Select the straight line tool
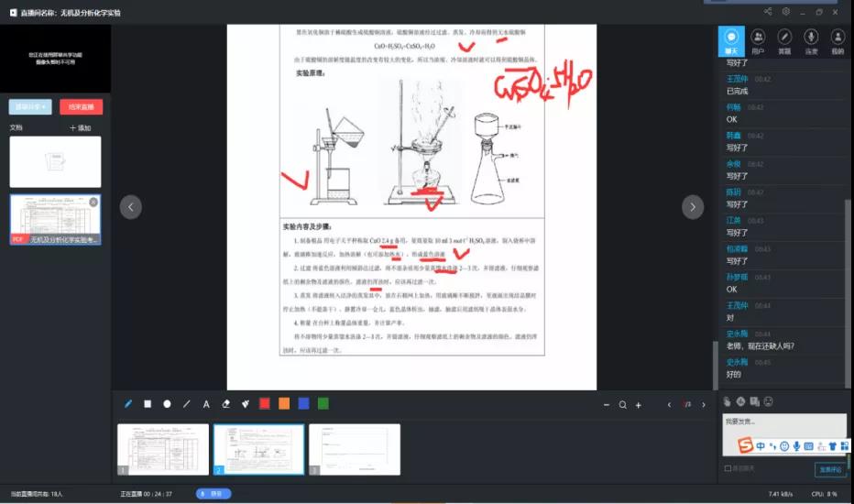Viewport: 854px width, 504px height. pos(187,404)
